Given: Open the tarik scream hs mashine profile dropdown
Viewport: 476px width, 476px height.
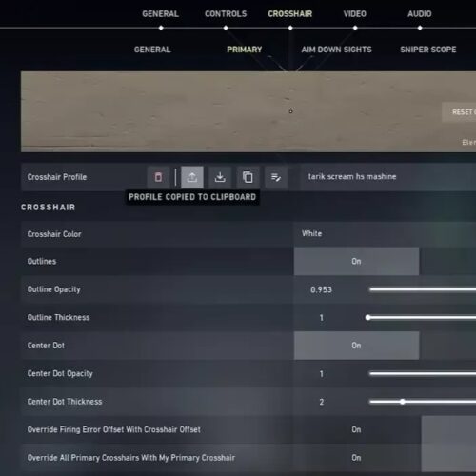Looking at the screenshot, I should coord(388,177).
